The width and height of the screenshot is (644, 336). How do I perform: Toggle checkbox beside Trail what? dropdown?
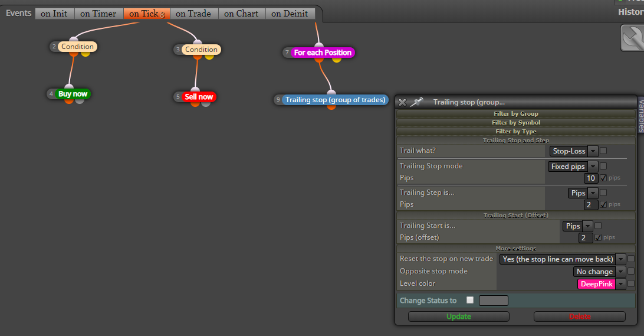[x=603, y=151]
